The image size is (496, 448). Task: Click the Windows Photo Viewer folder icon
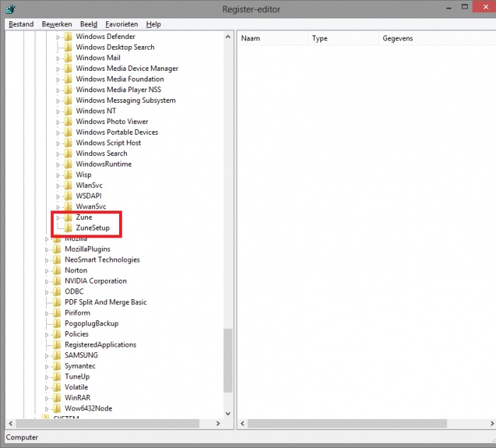tap(68, 121)
